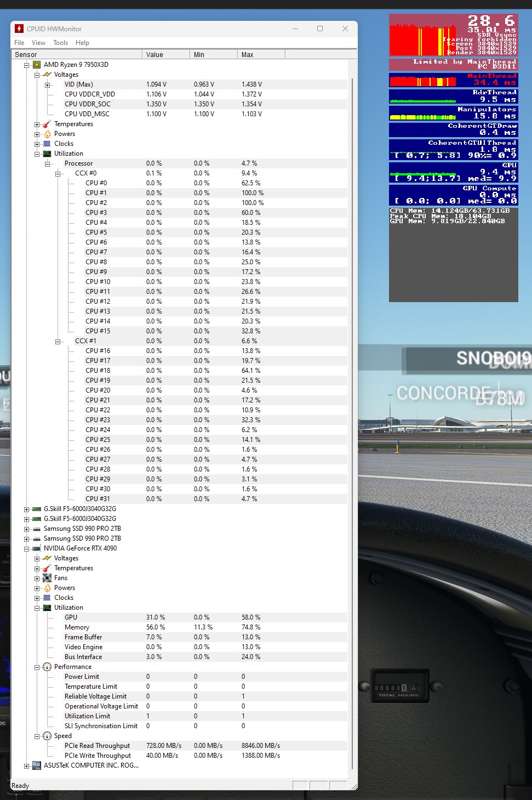Viewport: 532px width, 800px height.
Task: Collapse the CPU Utilization node
Action: (x=37, y=154)
